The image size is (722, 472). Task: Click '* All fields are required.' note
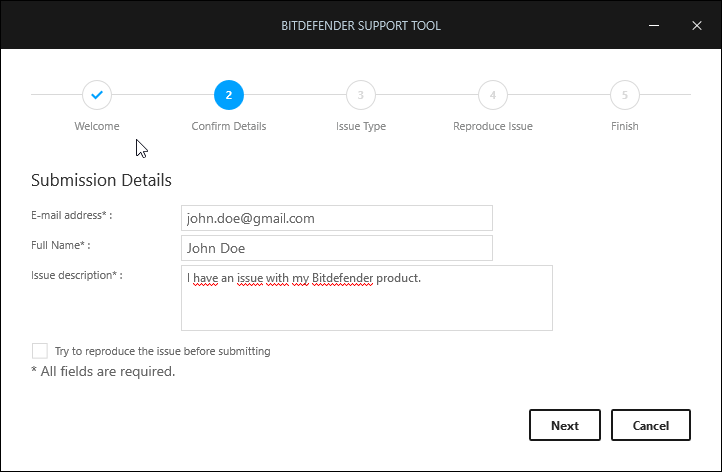point(103,371)
